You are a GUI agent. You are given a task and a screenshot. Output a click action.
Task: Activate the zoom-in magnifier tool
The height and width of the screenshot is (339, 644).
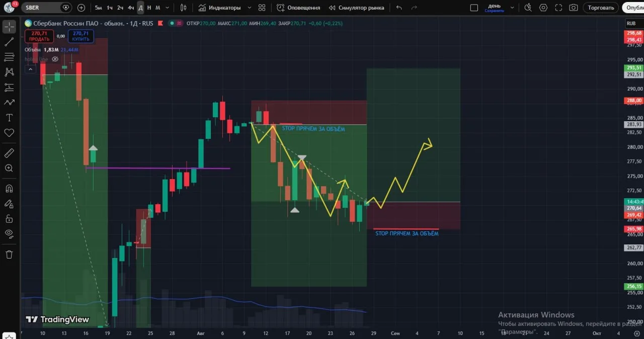(9, 168)
